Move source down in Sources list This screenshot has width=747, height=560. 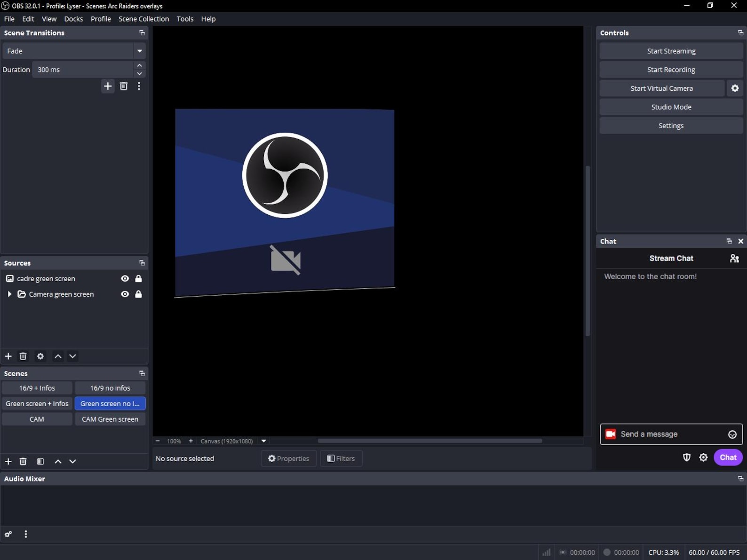(72, 356)
